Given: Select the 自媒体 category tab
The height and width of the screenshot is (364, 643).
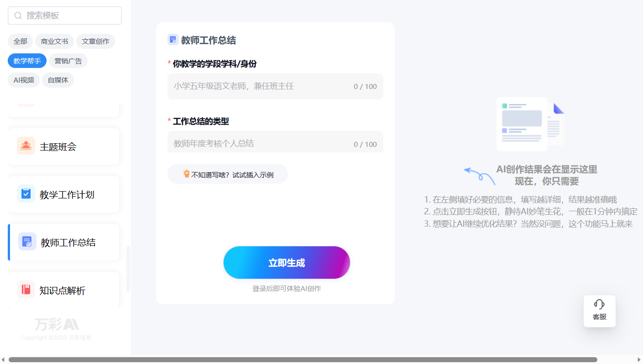Looking at the screenshot, I should click(x=58, y=80).
